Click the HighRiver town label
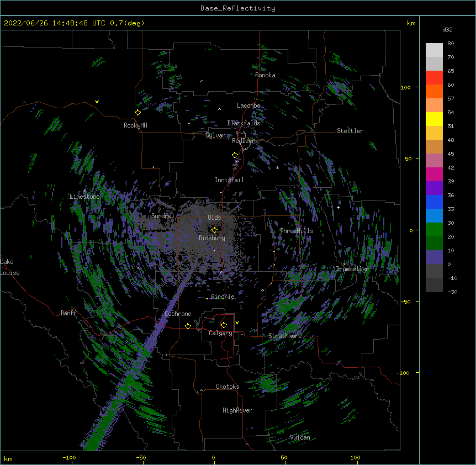 tap(237, 410)
